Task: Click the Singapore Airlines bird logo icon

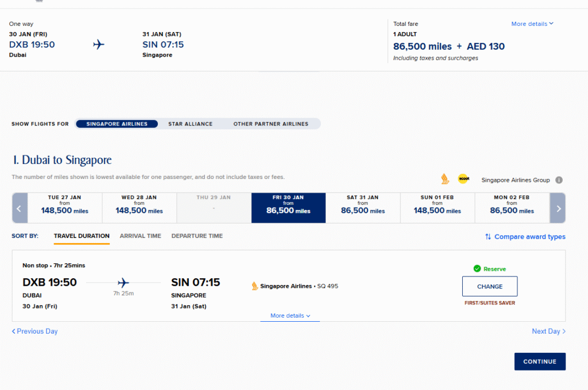Action: tap(444, 179)
